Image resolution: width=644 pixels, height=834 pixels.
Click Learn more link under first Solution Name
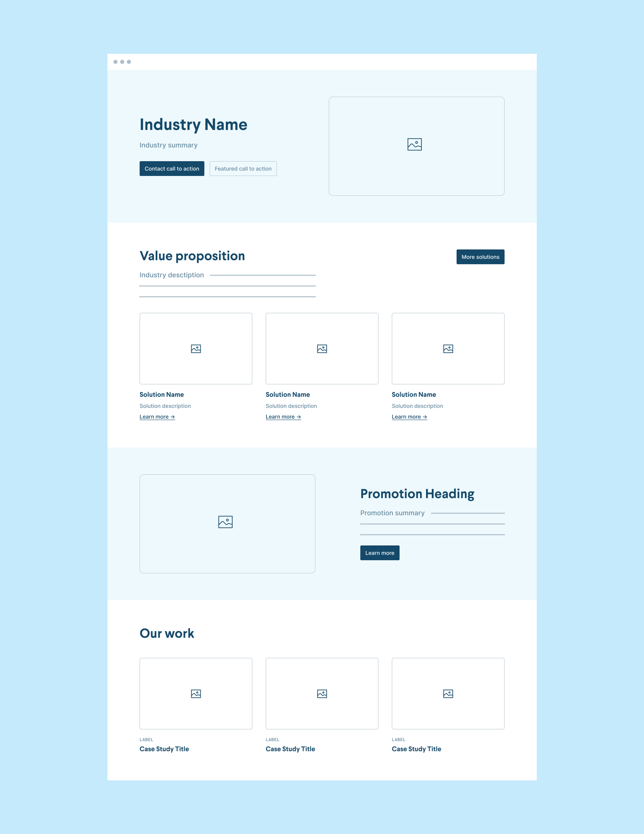coord(156,416)
